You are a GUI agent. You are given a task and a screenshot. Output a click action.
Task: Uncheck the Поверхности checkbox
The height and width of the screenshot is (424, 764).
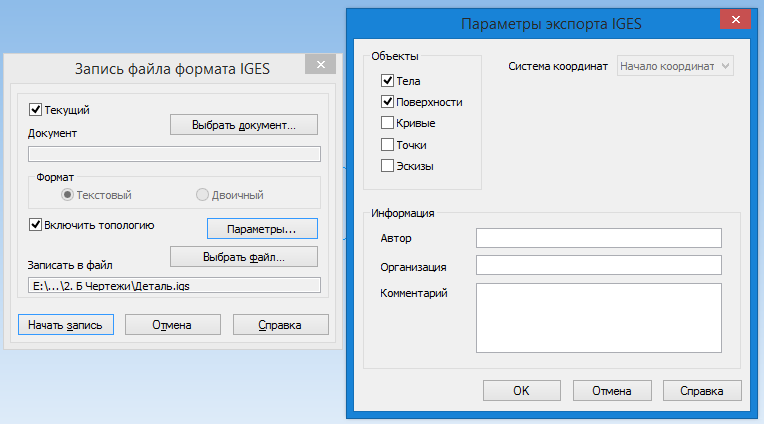(x=387, y=101)
